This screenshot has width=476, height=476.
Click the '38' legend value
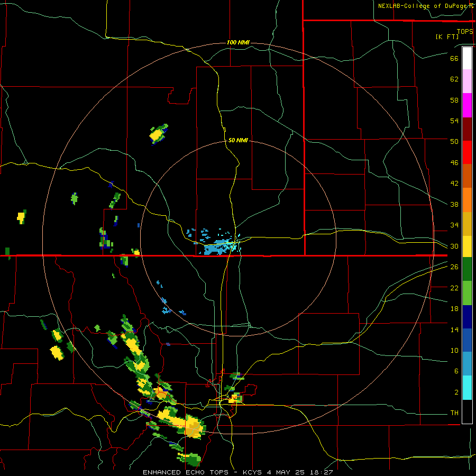454,204
